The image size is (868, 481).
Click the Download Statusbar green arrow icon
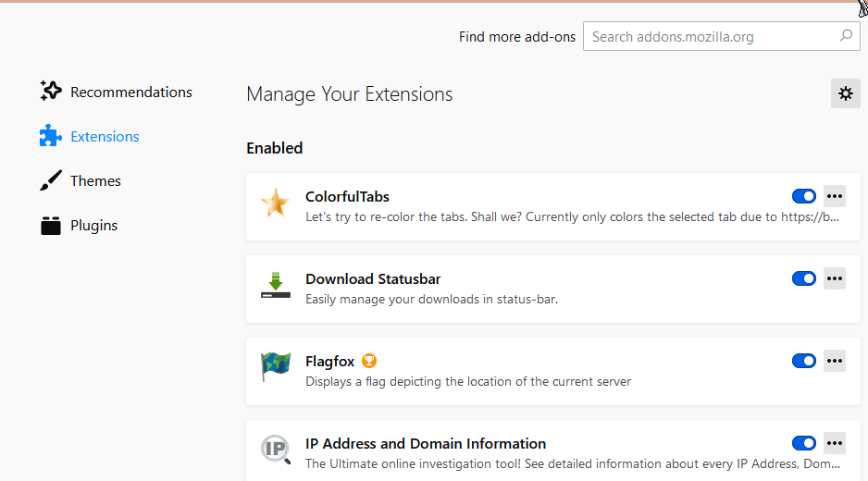click(275, 285)
